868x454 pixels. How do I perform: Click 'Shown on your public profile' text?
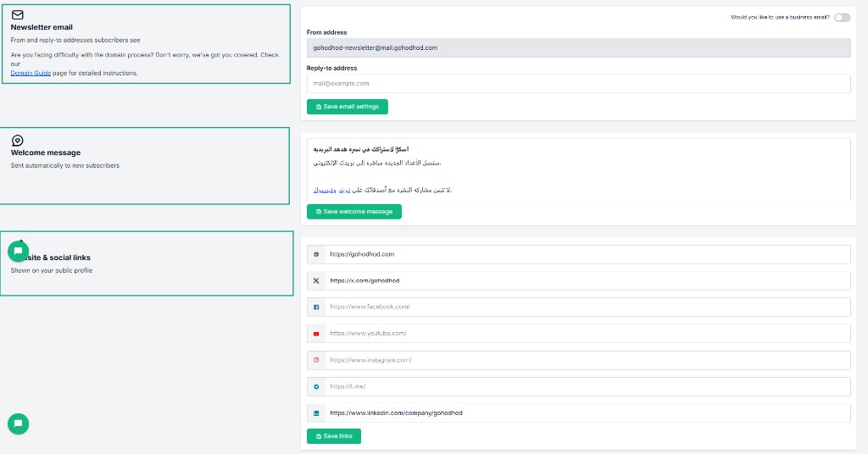(x=52, y=270)
